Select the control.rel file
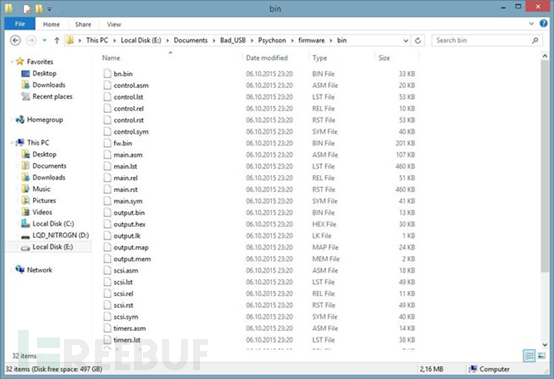Image resolution: width=554 pixels, height=379 pixels. 129,109
